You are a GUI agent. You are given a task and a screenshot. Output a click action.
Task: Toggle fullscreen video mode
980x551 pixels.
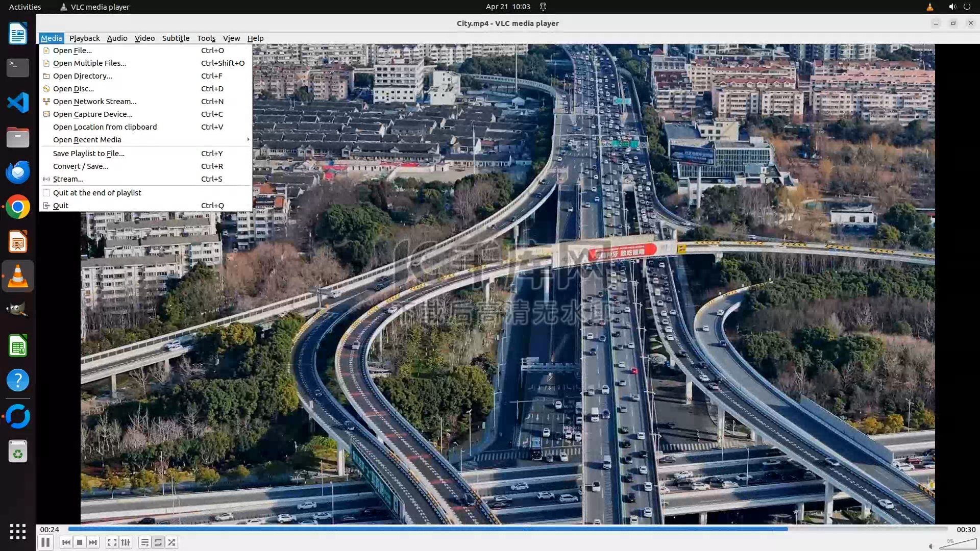[x=112, y=542]
